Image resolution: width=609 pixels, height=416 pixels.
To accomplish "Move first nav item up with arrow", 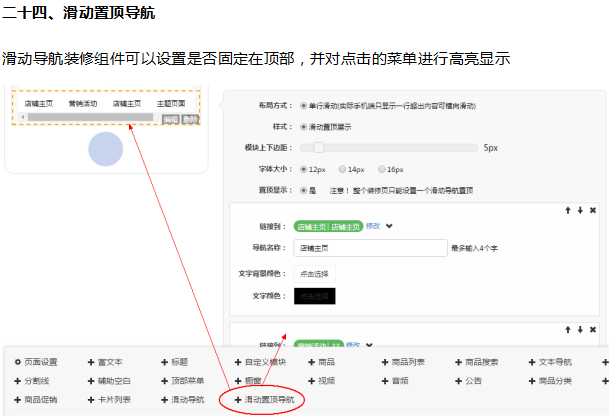I will tap(568, 210).
